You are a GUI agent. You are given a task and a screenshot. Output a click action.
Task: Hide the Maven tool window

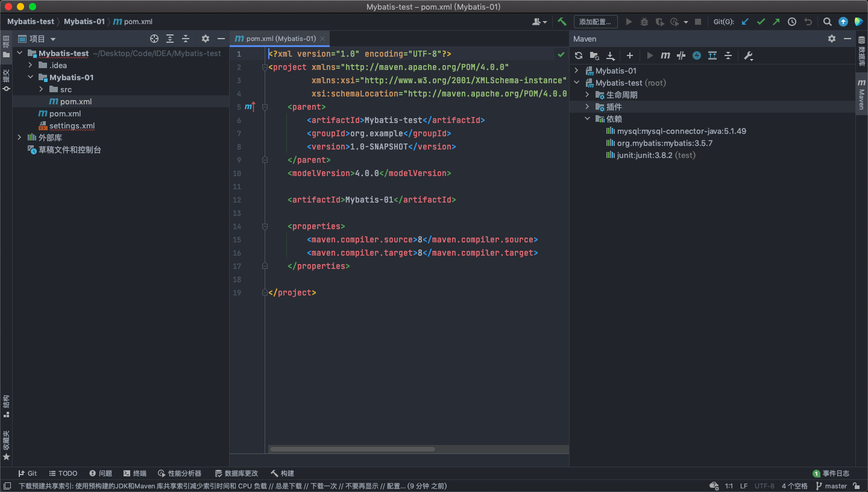848,39
